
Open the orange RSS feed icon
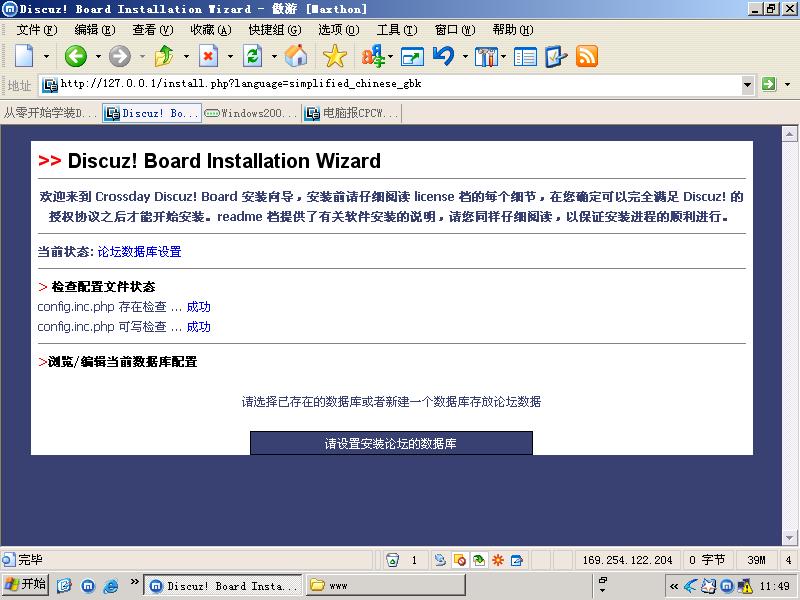click(x=587, y=57)
